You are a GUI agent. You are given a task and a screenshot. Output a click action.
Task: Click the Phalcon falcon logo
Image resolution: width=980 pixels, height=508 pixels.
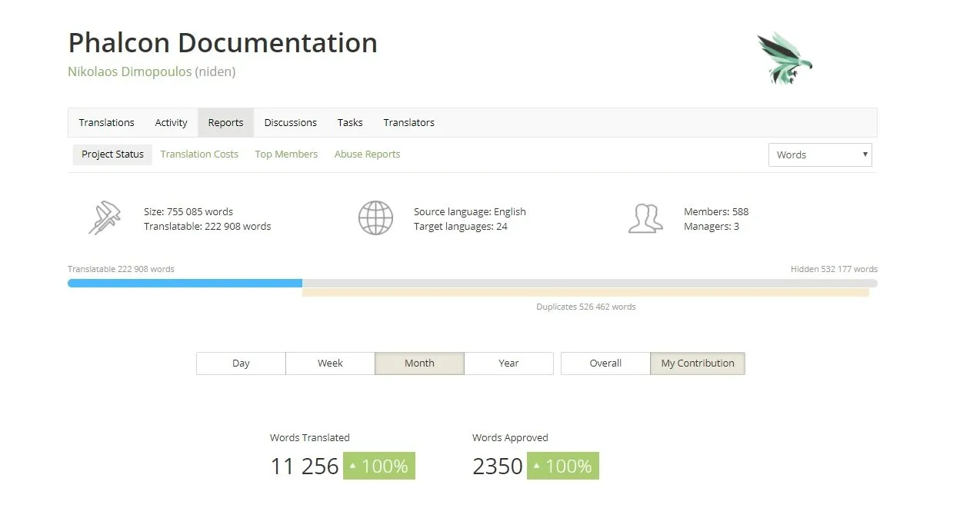point(785,58)
